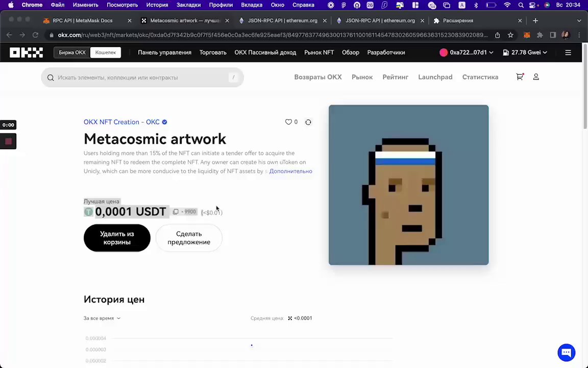Switch to Кошелек mode
The height and width of the screenshot is (368, 588).
tap(105, 53)
